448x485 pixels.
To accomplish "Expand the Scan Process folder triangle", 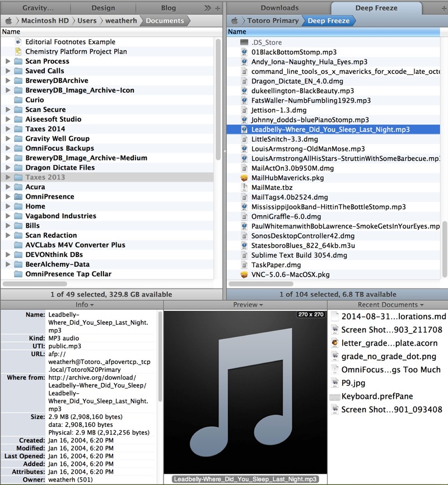I will (8, 61).
